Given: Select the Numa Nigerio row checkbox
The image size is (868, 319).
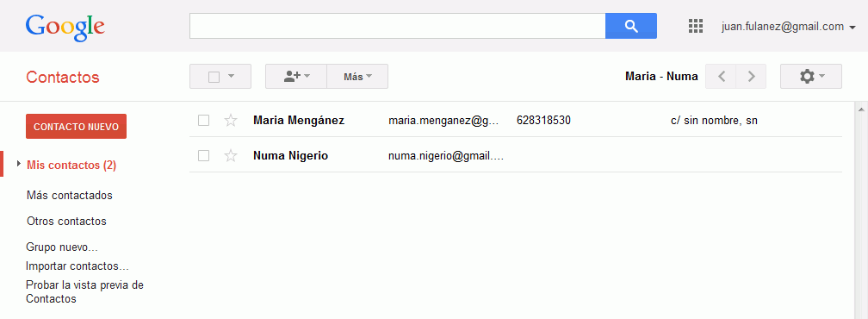Looking at the screenshot, I should tap(204, 156).
